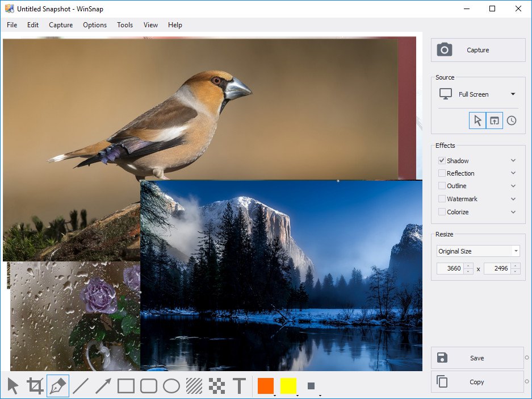Select the yellow color swatch
Image resolution: width=532 pixels, height=399 pixels.
tap(288, 385)
